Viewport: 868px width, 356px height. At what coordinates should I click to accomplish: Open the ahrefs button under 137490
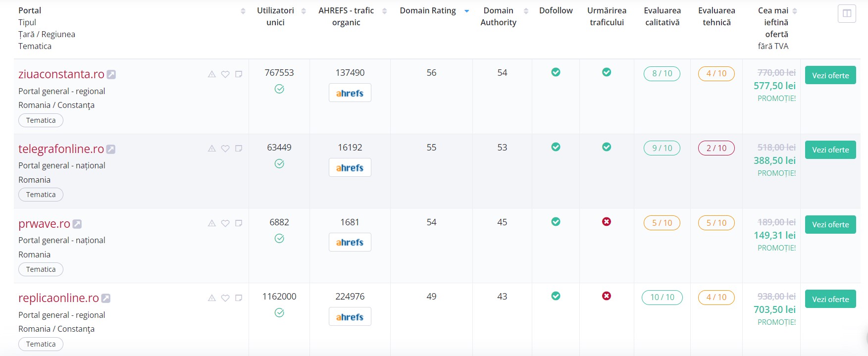point(350,93)
